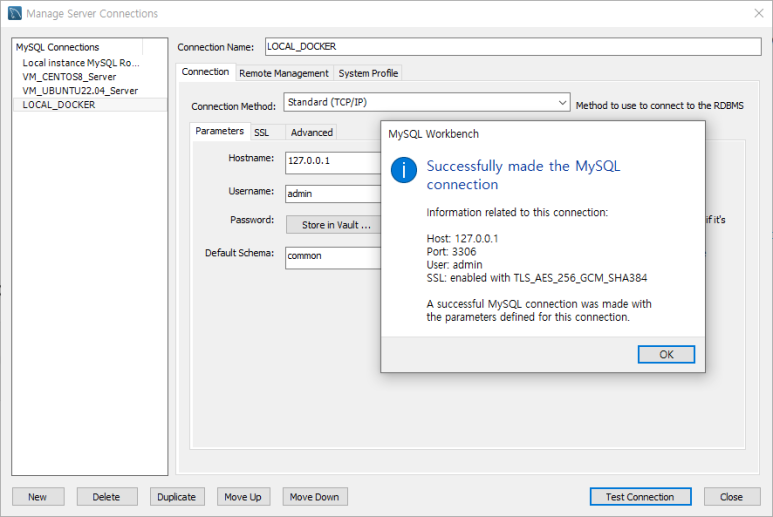Delete the selected connection
773x517 pixels.
106,497
